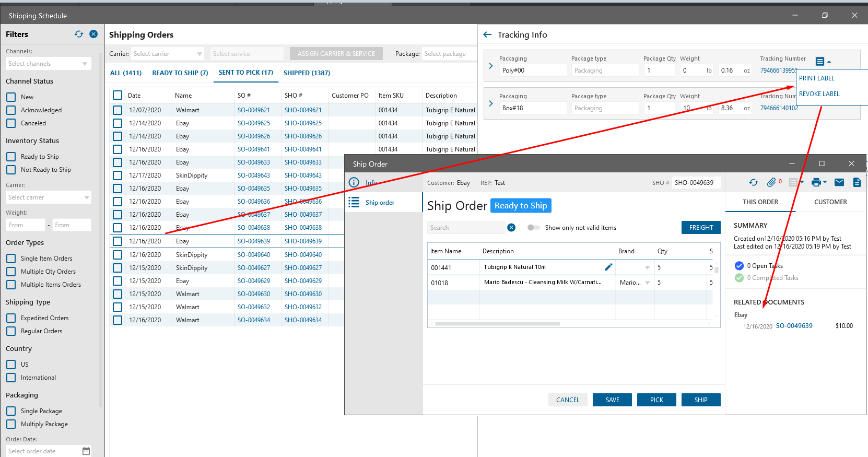
Task: Open the ALL (1411) tab
Action: coord(126,73)
